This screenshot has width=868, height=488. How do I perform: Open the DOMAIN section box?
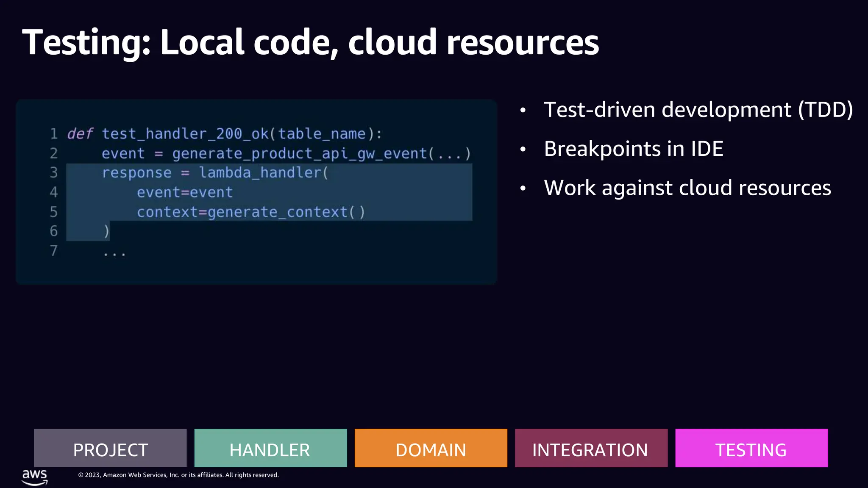click(431, 448)
